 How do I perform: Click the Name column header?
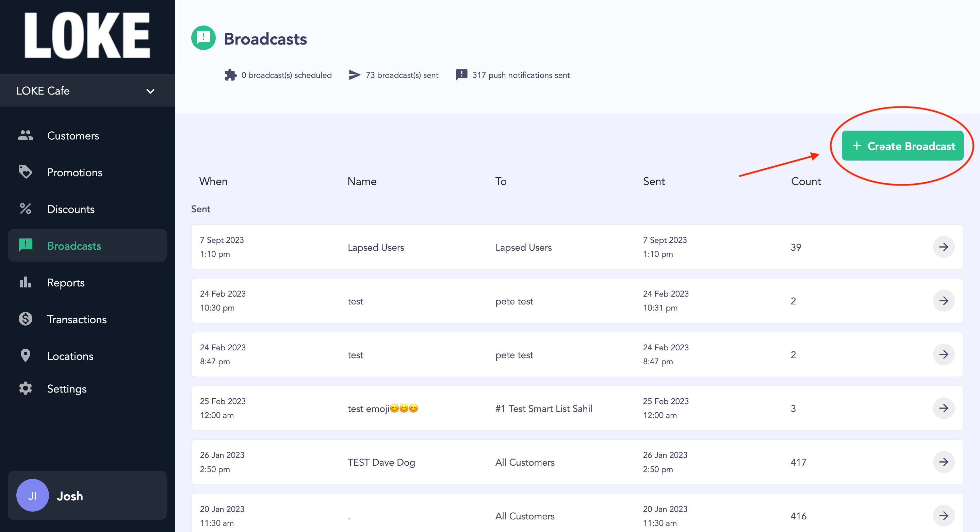pyautogui.click(x=362, y=181)
